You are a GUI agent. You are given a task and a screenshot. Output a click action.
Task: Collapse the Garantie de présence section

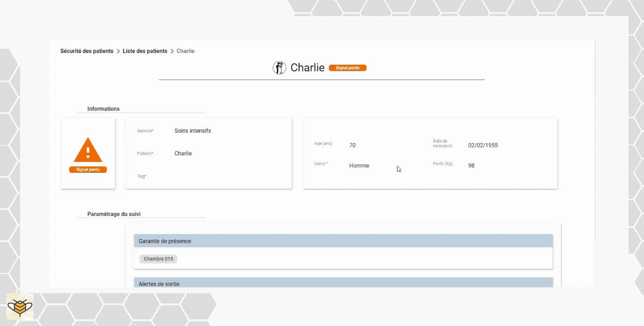point(343,241)
